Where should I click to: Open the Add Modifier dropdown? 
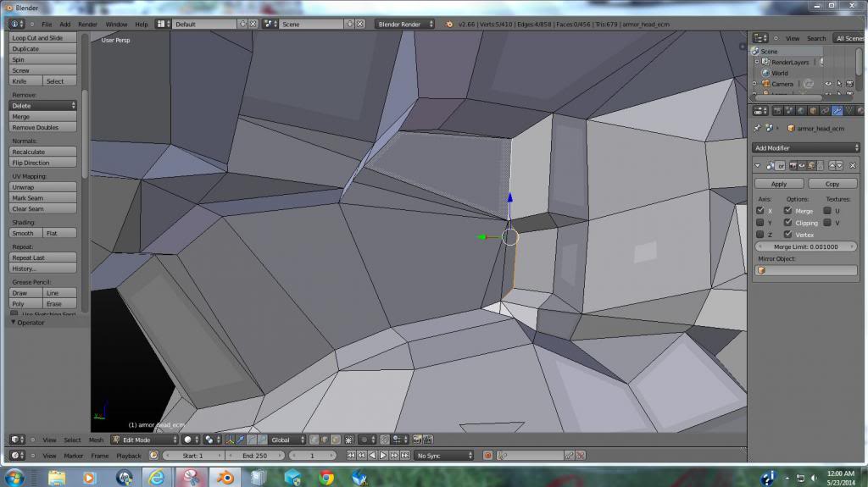pos(806,148)
